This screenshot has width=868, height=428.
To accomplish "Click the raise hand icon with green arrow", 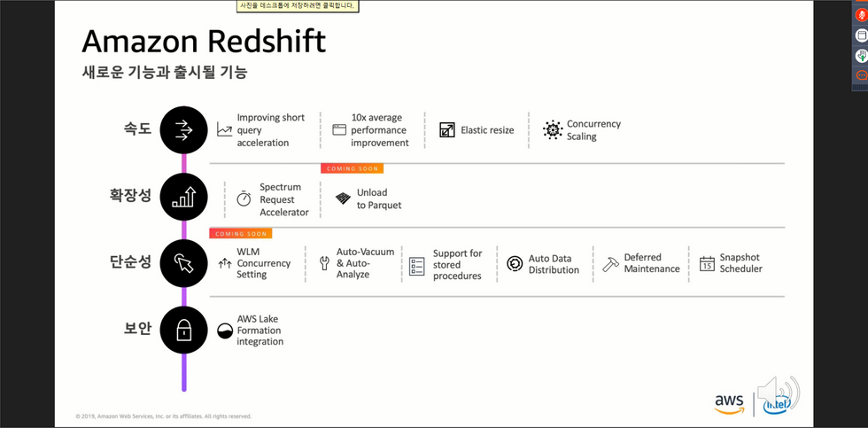I will coord(862,55).
